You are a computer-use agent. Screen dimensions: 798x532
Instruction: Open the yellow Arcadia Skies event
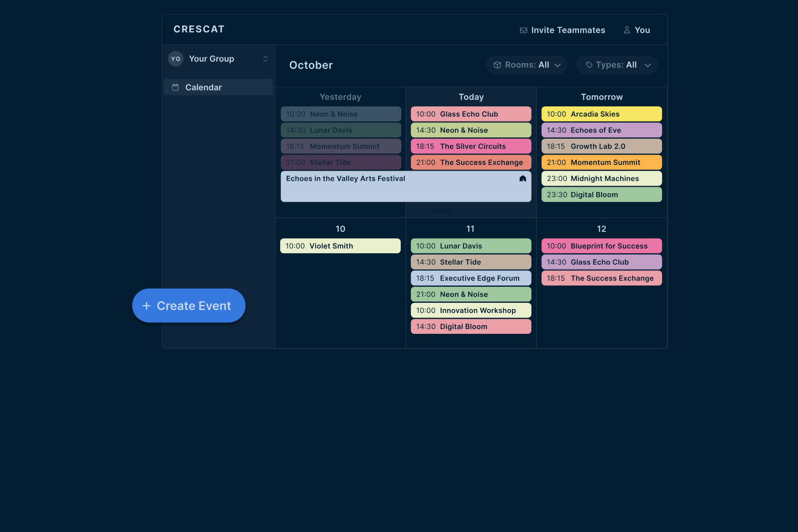coord(601,114)
